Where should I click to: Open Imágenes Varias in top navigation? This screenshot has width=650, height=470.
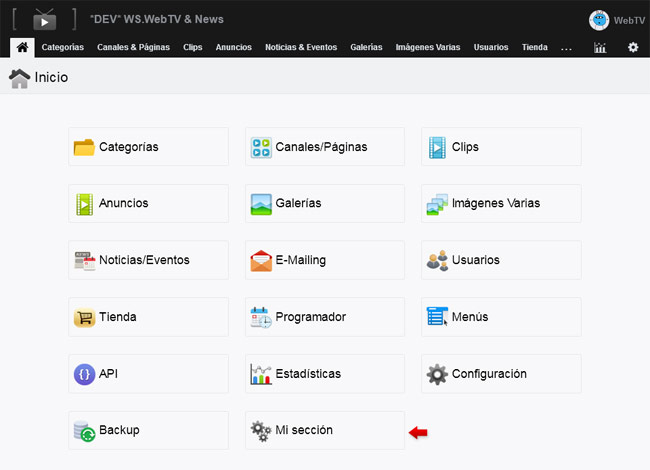pos(428,47)
